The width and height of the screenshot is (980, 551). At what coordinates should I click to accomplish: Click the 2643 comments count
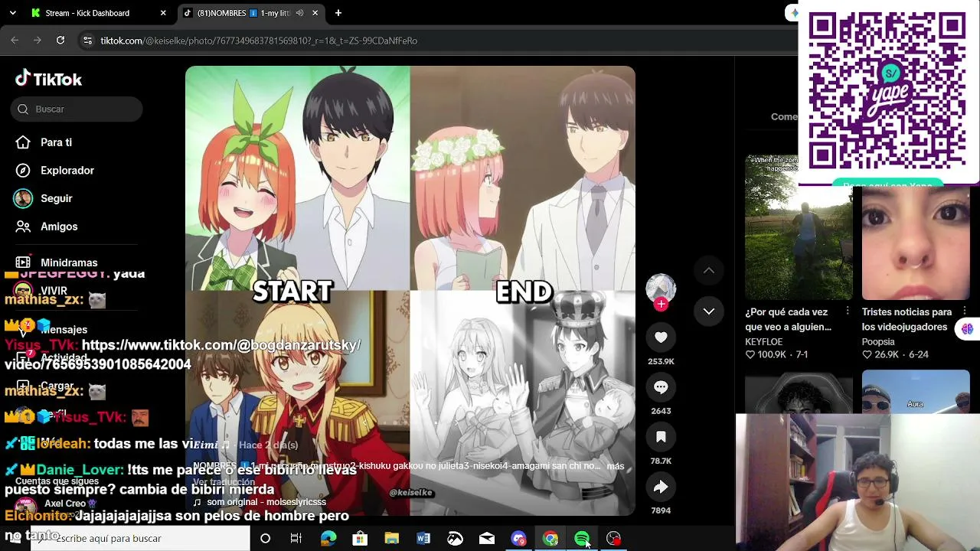click(661, 411)
